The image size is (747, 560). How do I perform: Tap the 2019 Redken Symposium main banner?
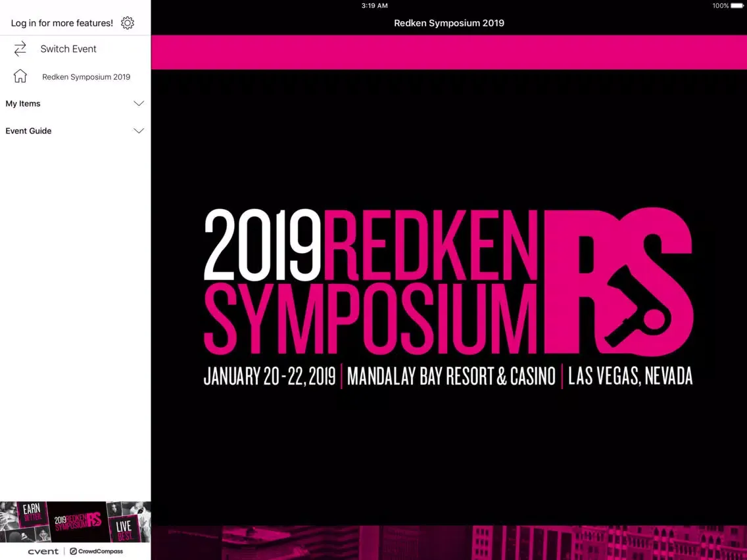click(448, 298)
